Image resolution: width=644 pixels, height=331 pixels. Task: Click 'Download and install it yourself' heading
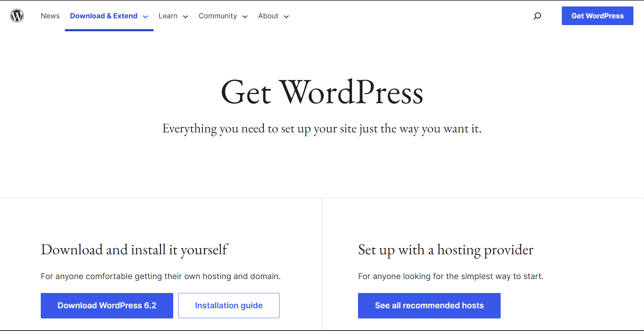click(x=135, y=250)
